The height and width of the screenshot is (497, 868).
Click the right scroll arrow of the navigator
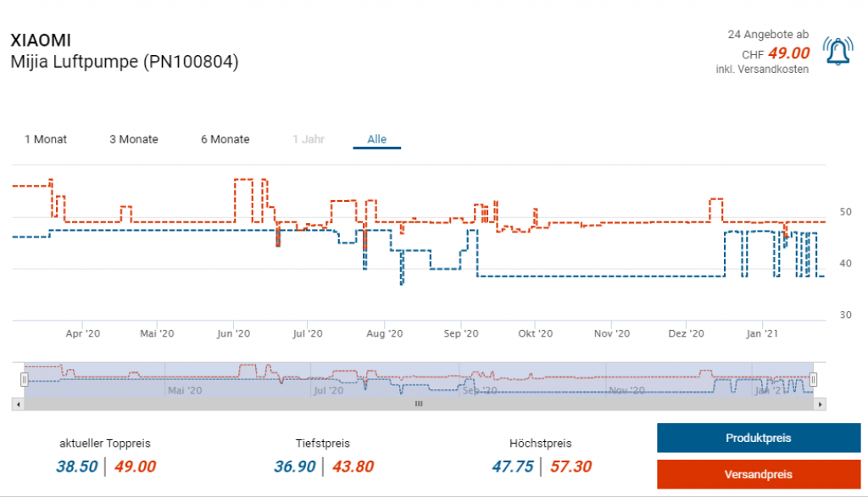click(x=820, y=404)
